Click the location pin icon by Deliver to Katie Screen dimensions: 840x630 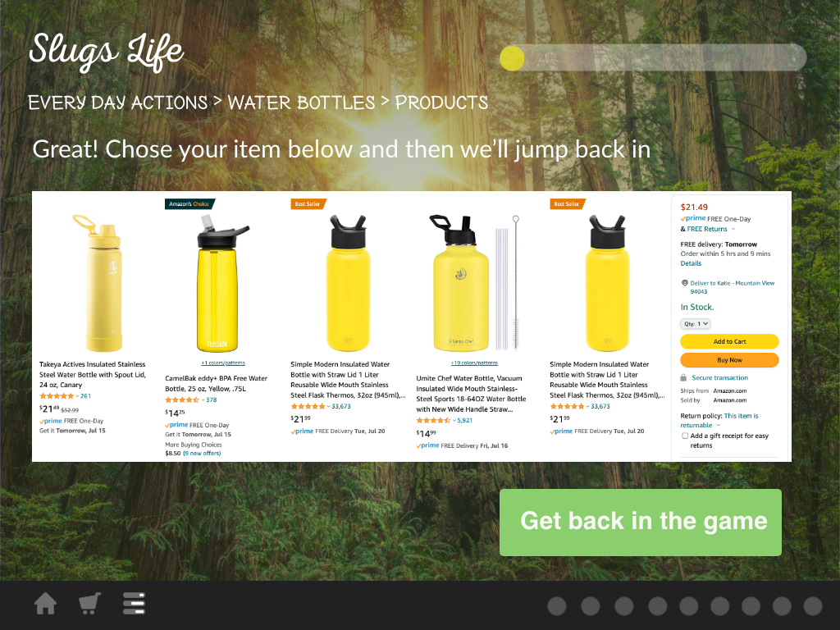pos(684,283)
